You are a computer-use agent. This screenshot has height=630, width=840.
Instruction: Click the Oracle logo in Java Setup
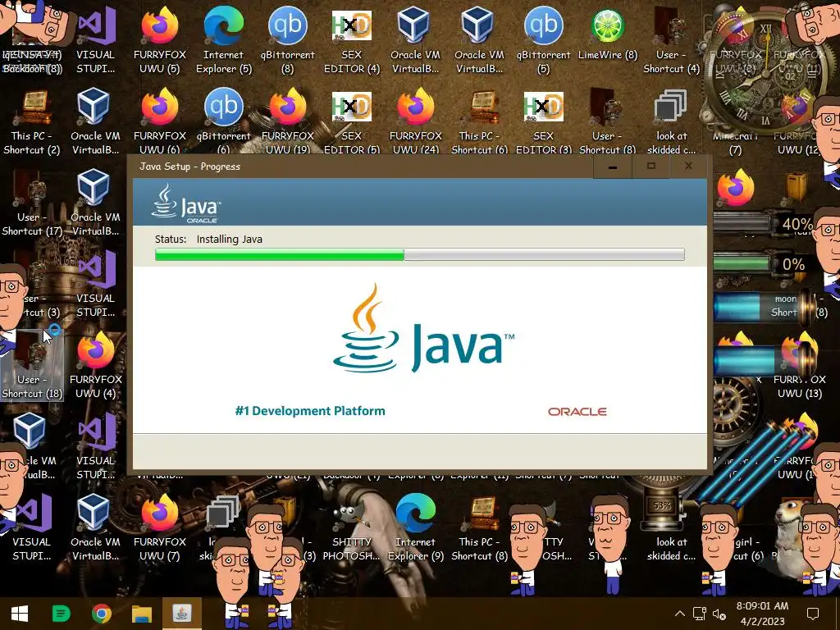point(577,412)
